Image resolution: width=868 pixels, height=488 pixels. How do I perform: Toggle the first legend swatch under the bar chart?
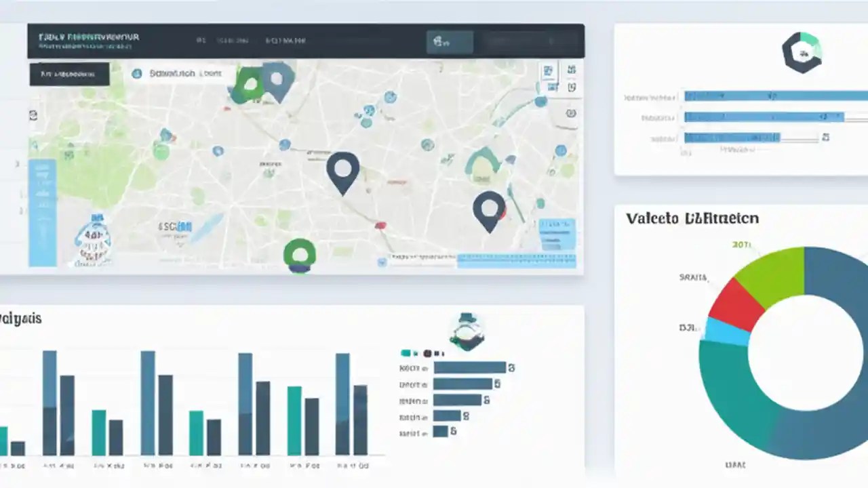(x=405, y=353)
